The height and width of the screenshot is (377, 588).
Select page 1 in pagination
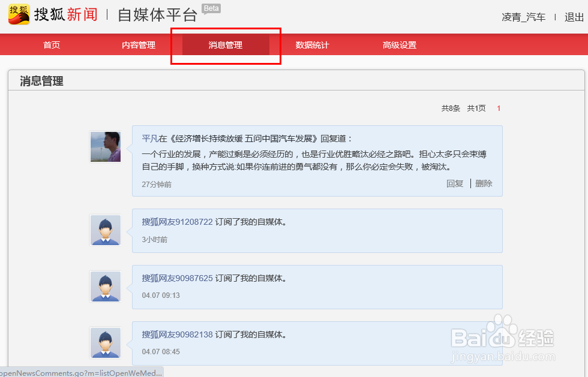pos(498,108)
